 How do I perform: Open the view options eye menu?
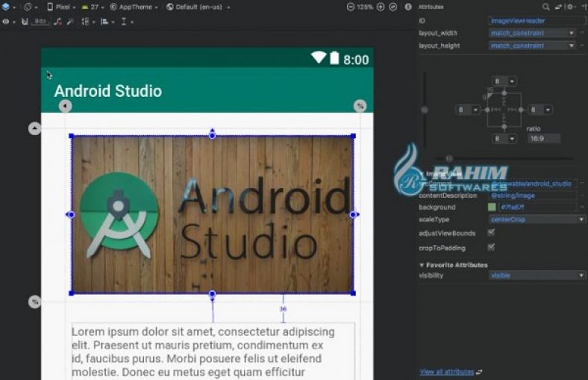[7, 22]
